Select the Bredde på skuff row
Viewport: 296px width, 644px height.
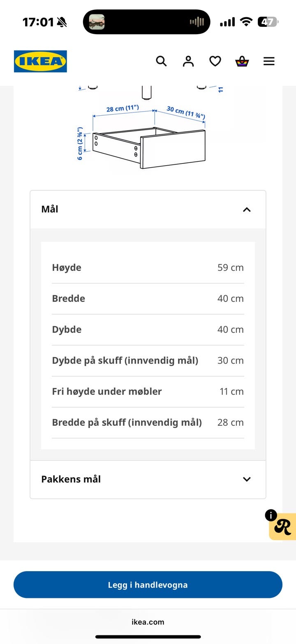click(148, 422)
